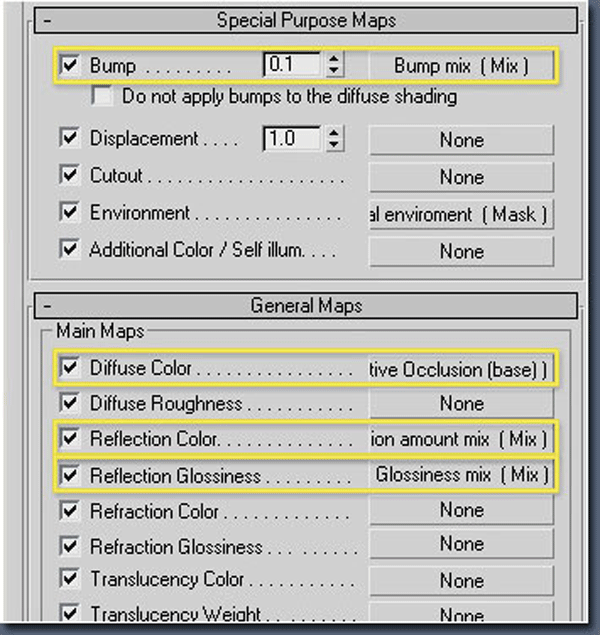The image size is (600, 635).
Task: Open the Environment Mask map slot
Action: coord(461,214)
